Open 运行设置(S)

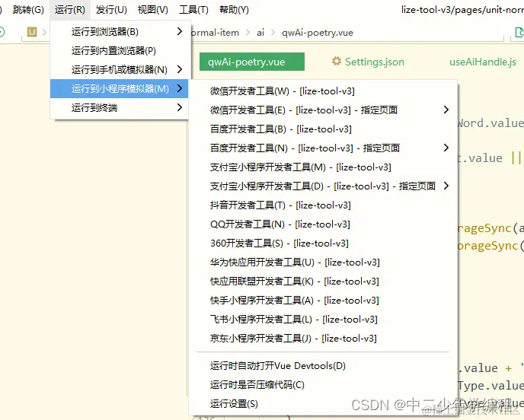tap(323, 403)
